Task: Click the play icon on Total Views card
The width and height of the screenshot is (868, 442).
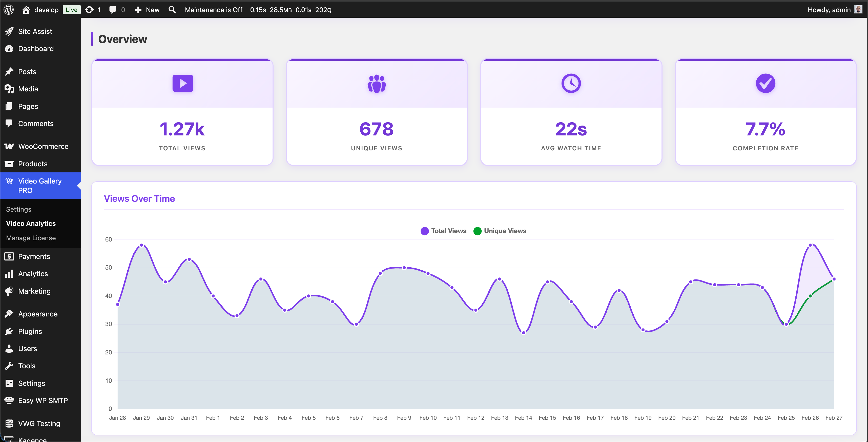Action: (x=183, y=83)
